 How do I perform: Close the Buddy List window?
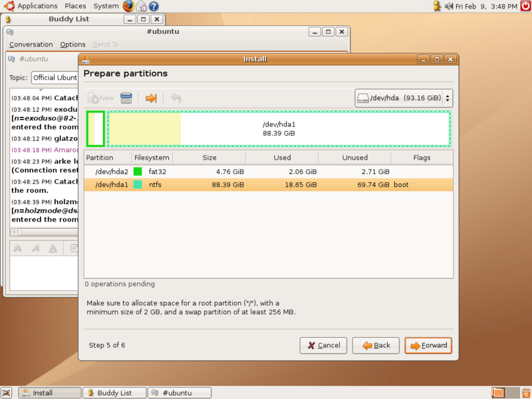[x=157, y=19]
